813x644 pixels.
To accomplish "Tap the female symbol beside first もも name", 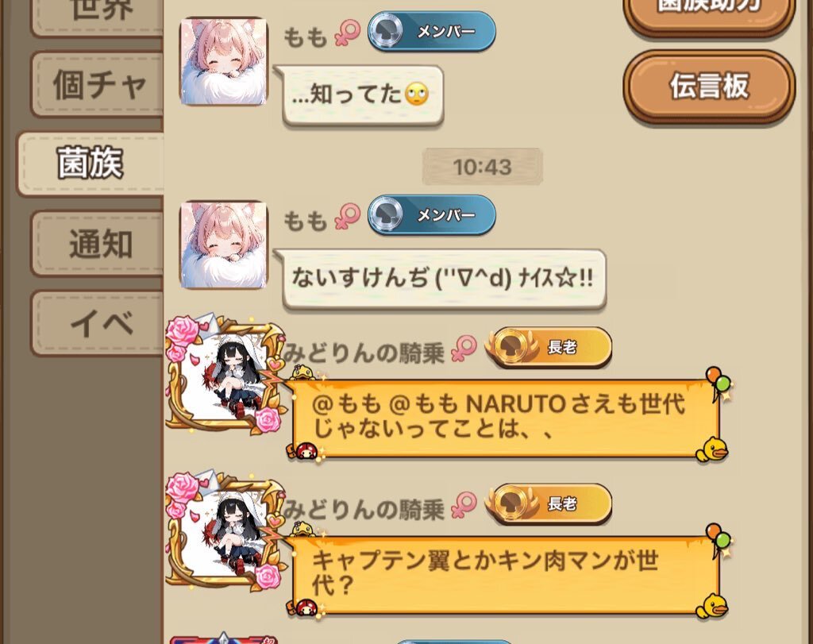I will (x=347, y=33).
